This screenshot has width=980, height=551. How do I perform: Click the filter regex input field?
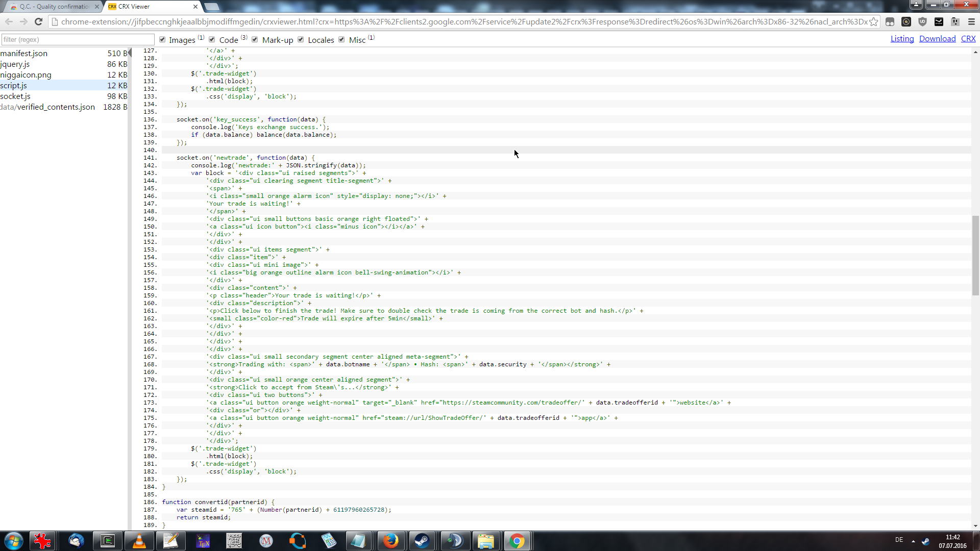tap(78, 39)
